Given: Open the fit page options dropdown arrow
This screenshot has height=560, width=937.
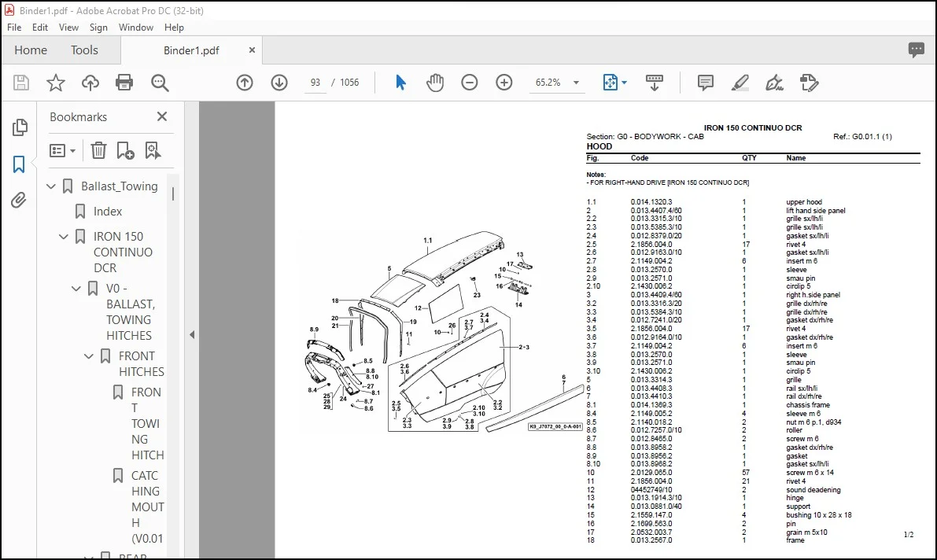Looking at the screenshot, I should pyautogui.click(x=625, y=83).
